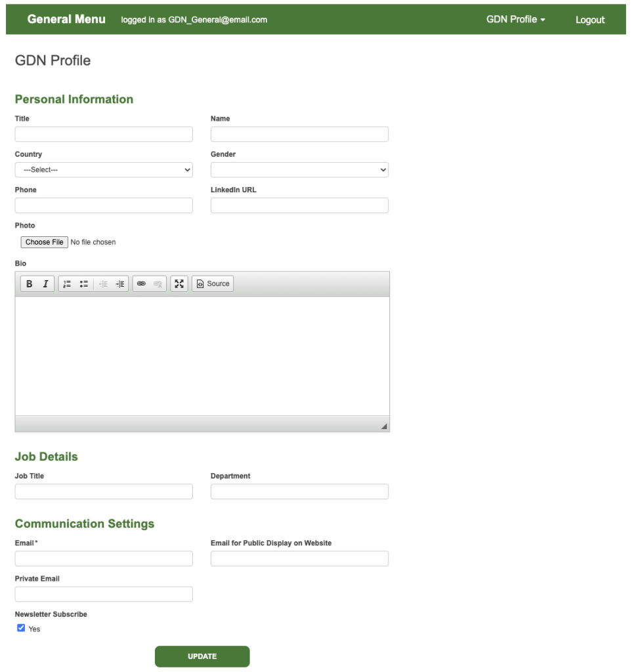Uncheck the Newsletter Subscribe Yes checkbox

21,628
